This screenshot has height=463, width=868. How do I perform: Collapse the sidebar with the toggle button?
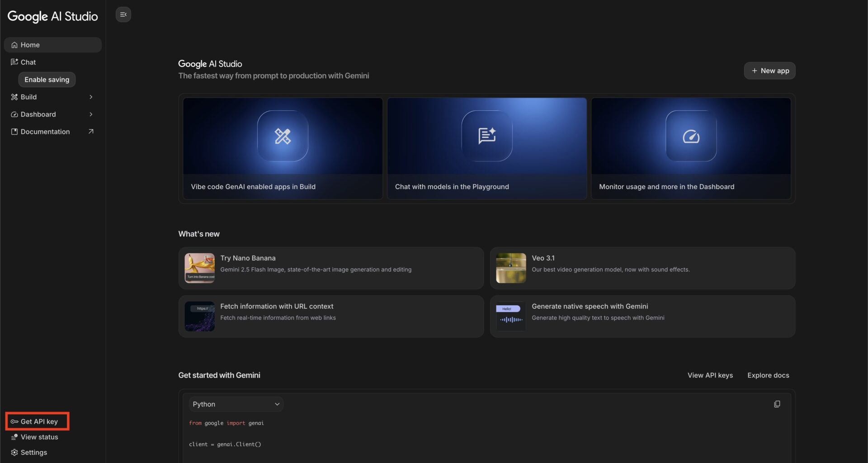coord(123,14)
